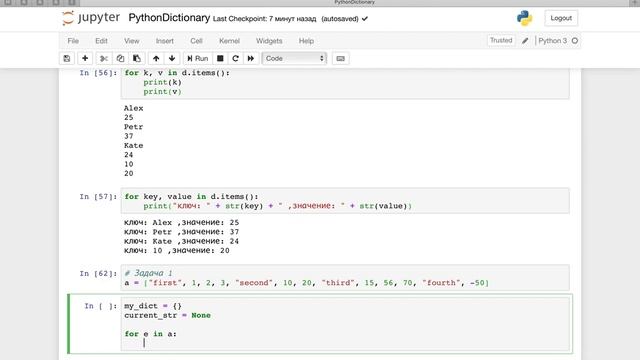Paste cells below icon
640x360 pixels.
(x=137, y=58)
